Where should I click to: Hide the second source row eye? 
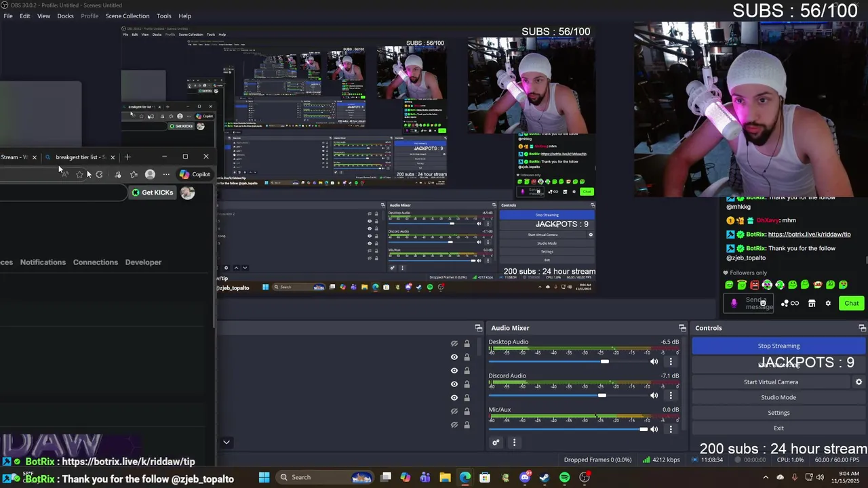[454, 357]
